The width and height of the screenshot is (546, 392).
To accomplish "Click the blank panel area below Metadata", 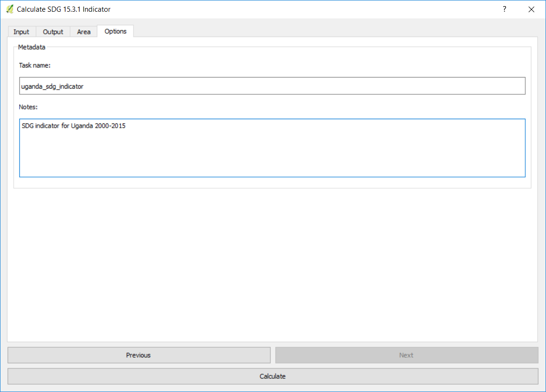I will [x=272, y=263].
